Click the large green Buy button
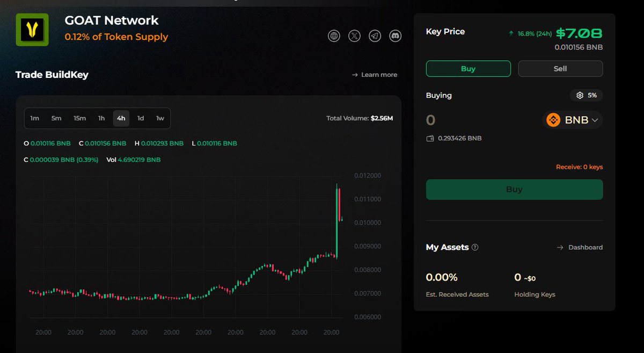644x353 pixels. [514, 189]
